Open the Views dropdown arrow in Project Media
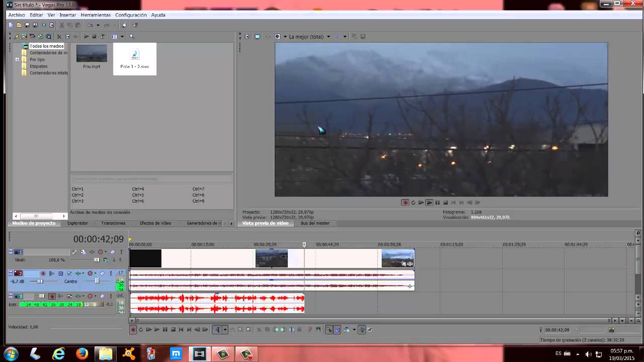 [x=122, y=36]
